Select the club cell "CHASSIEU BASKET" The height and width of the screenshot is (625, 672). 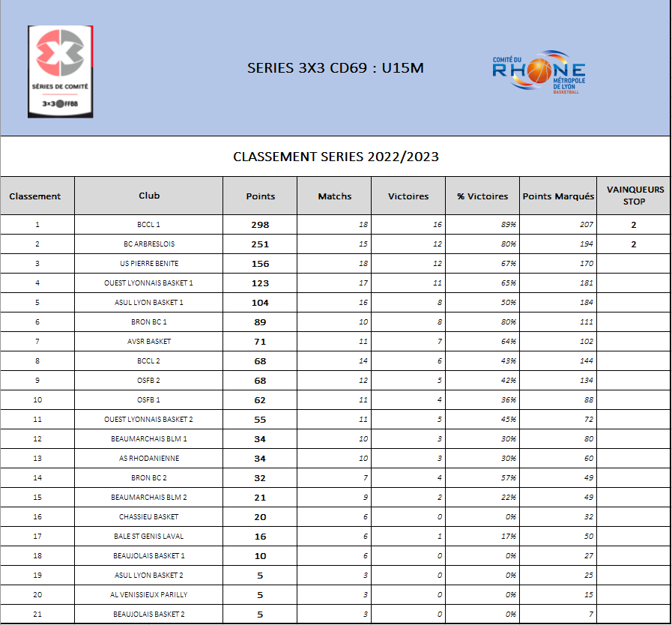[x=149, y=517]
